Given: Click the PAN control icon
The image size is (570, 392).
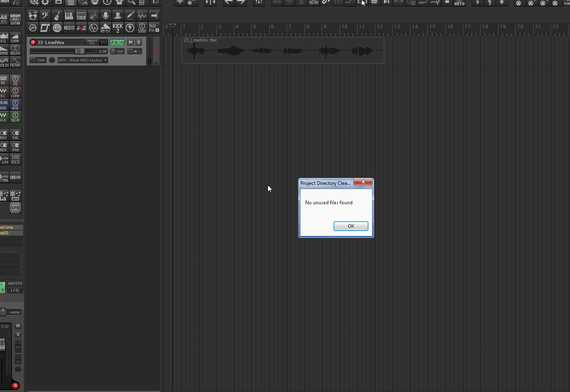Looking at the screenshot, I should 15,147.
